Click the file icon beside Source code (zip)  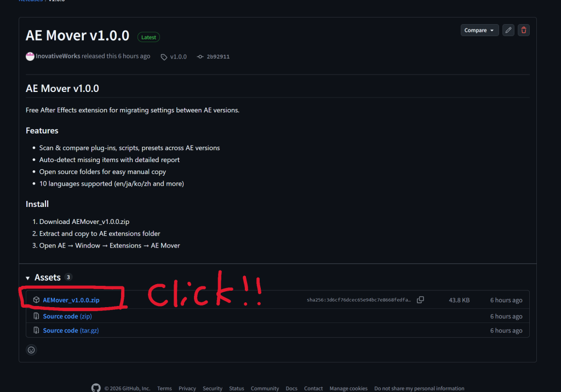tap(36, 316)
